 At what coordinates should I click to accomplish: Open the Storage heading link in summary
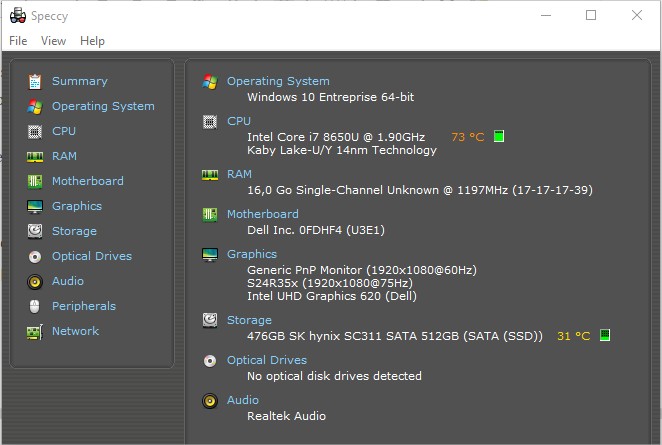[249, 320]
